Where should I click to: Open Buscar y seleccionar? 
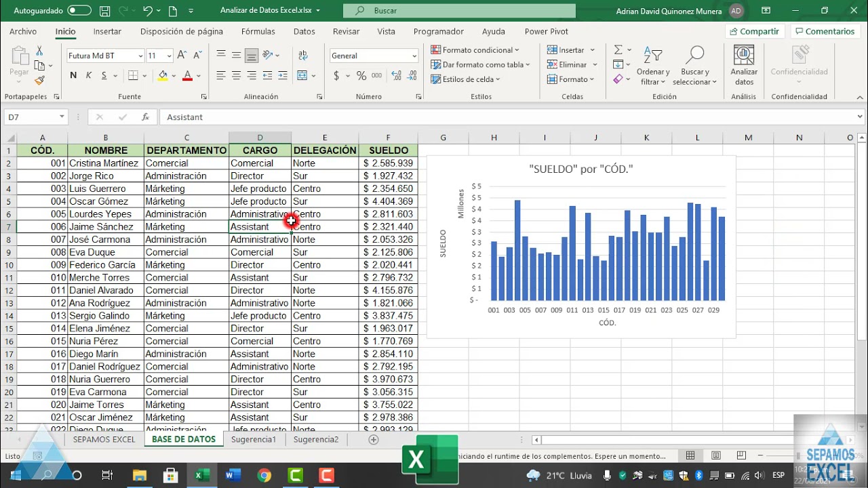(x=695, y=66)
